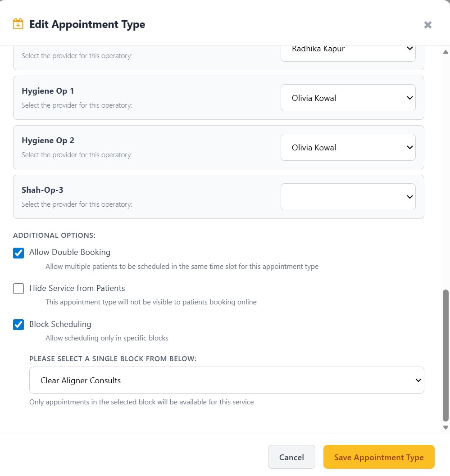Open the Radhika Kapur provider dropdown
The width and height of the screenshot is (450, 476).
348,50
